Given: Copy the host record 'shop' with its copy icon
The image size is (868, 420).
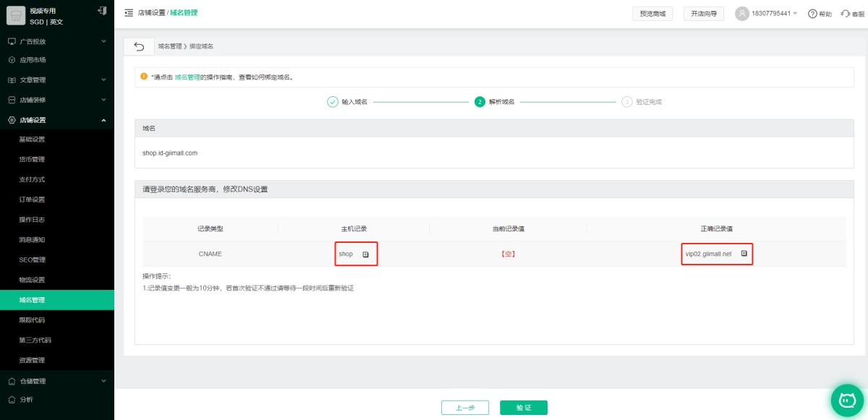Looking at the screenshot, I should point(365,254).
